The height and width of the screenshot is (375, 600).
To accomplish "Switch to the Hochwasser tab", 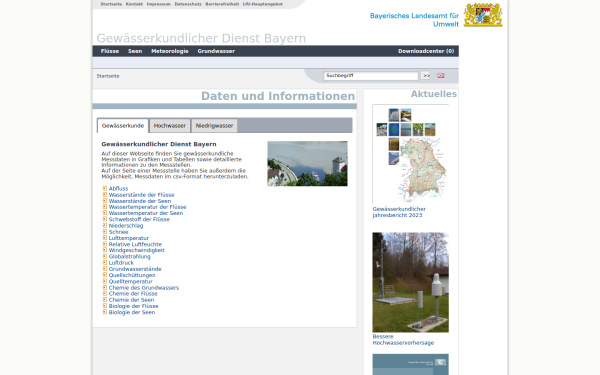I will 170,126.
